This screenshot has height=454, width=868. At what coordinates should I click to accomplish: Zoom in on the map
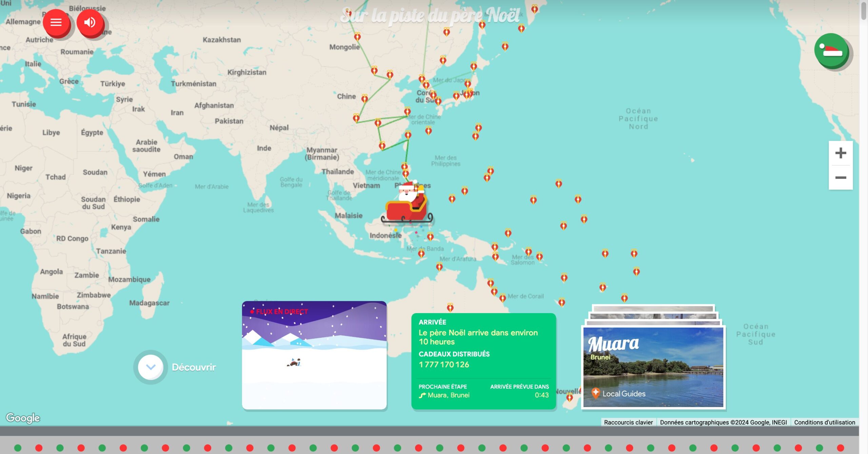(x=841, y=153)
